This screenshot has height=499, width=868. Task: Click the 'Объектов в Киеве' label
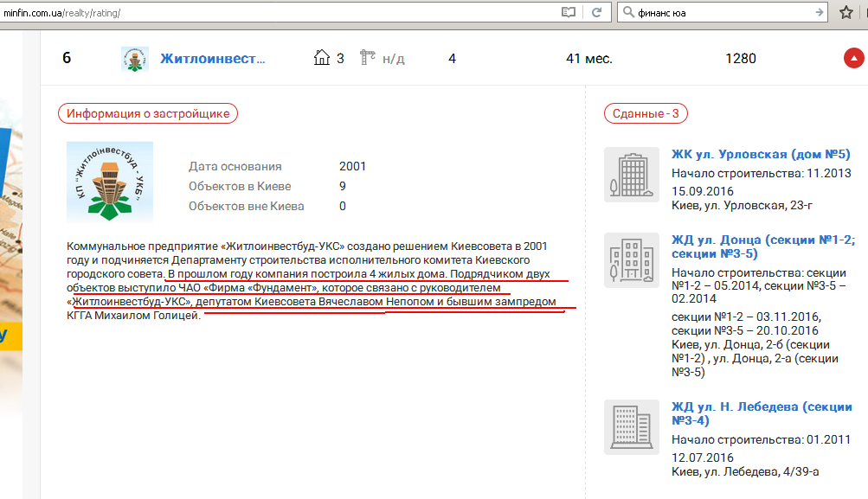[x=240, y=186]
